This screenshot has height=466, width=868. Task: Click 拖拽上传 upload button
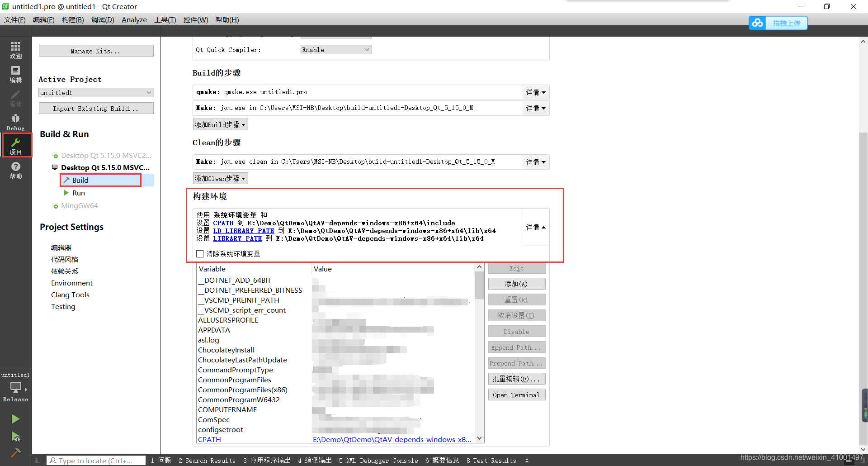click(787, 23)
